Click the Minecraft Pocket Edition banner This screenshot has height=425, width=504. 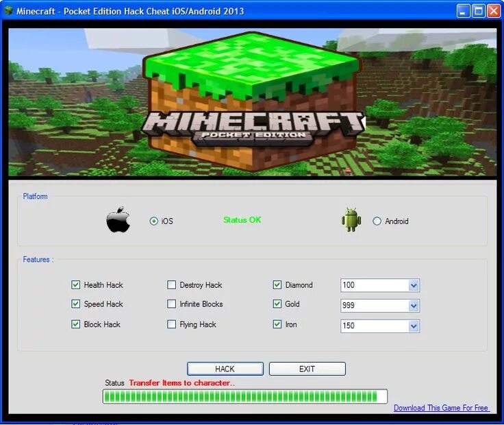[x=252, y=102]
